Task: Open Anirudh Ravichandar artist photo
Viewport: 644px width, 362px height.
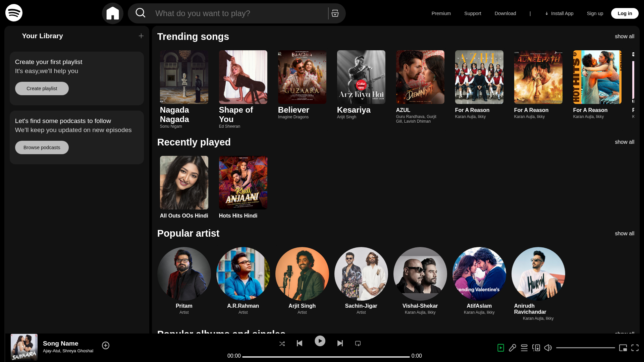Action: [x=538, y=274]
